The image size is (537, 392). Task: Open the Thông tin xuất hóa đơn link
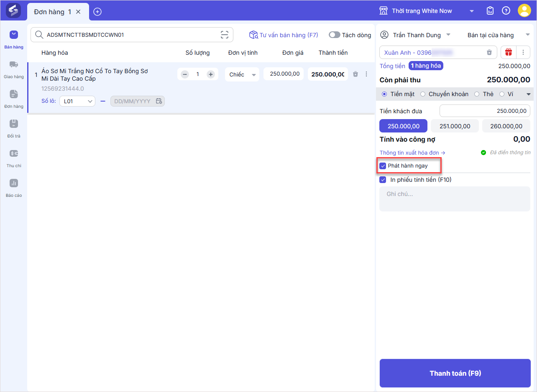[x=412, y=153]
